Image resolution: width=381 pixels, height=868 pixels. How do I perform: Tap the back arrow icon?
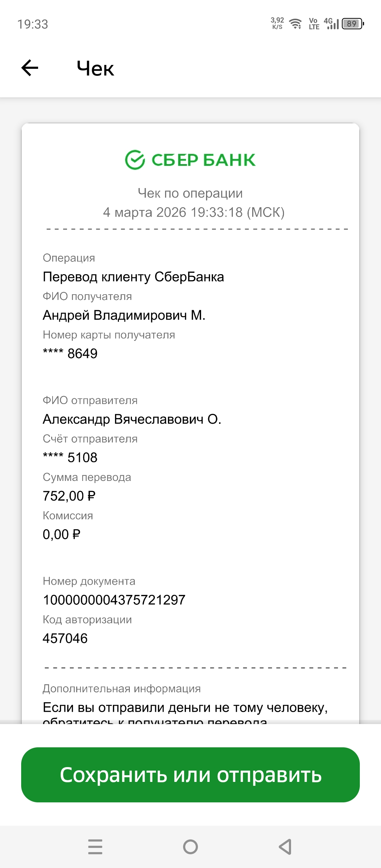[x=30, y=68]
